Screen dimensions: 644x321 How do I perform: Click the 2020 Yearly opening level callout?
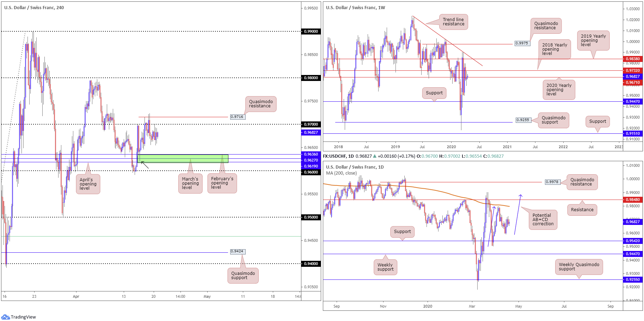pos(559,89)
